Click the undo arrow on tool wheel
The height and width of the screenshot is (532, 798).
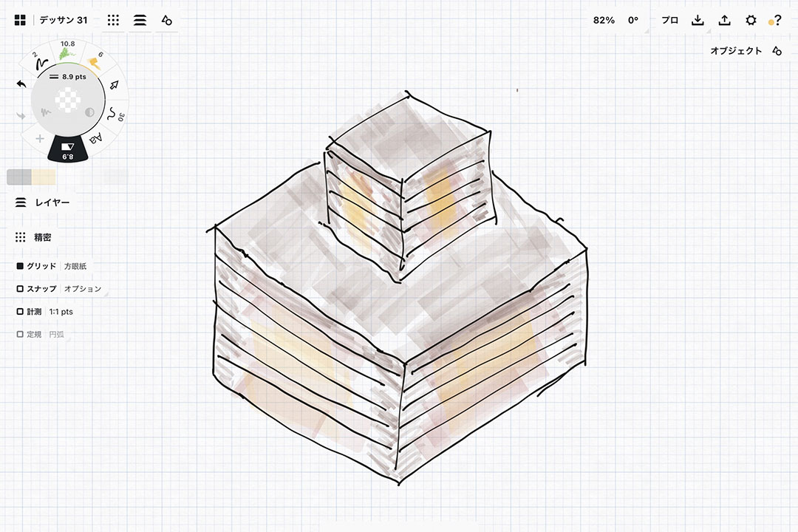(x=21, y=84)
